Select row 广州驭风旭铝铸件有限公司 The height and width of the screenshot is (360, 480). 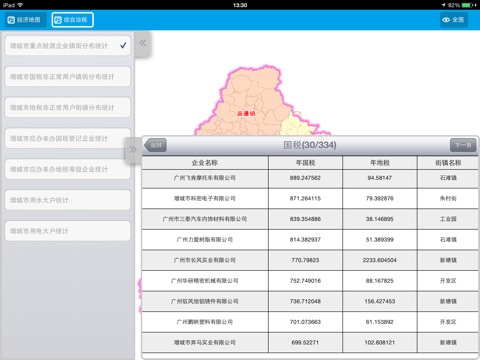point(310,301)
